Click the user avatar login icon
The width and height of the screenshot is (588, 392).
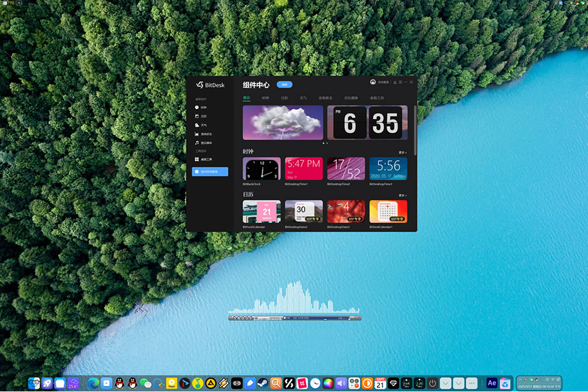(373, 82)
